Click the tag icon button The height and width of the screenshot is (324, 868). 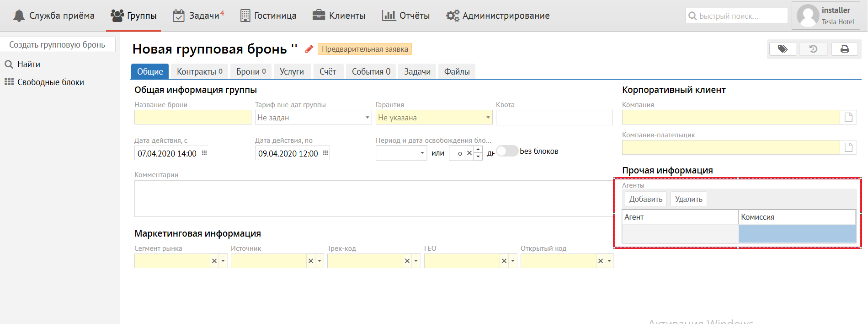click(x=783, y=49)
